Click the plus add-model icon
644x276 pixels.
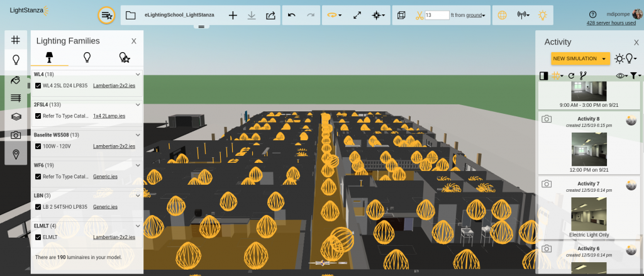coord(233,15)
